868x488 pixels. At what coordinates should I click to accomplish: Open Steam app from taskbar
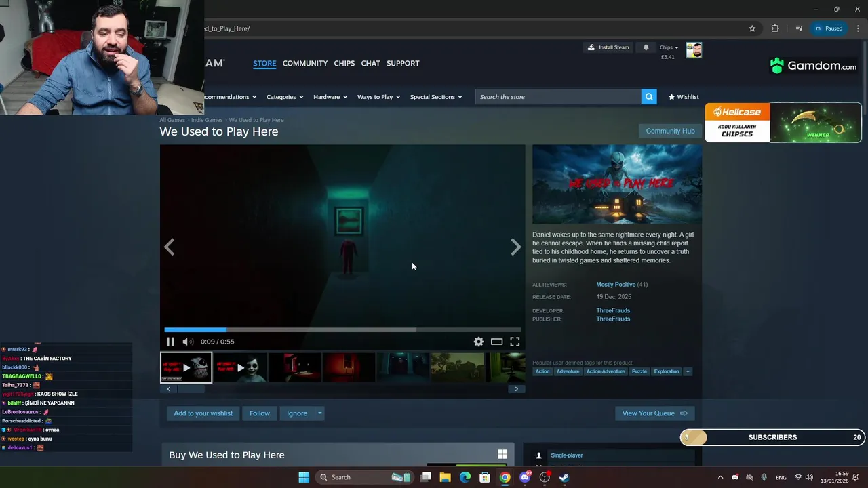(564, 477)
